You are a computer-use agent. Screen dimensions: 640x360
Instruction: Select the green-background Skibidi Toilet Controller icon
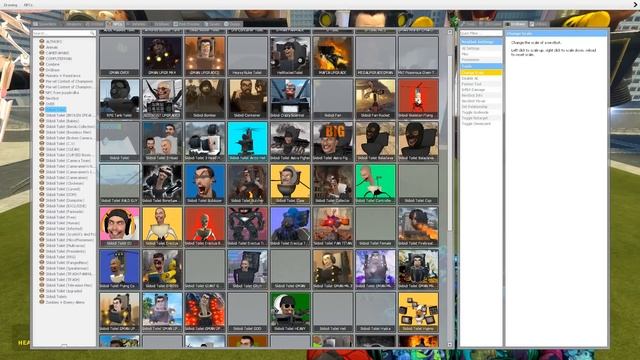pos(376,184)
